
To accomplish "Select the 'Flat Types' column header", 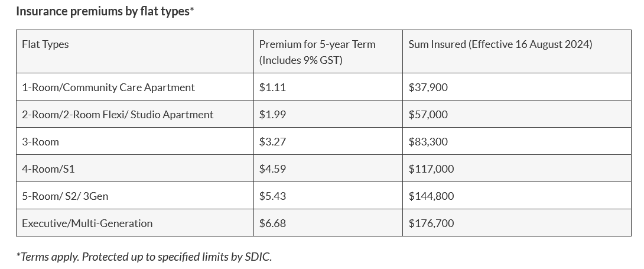I will click(45, 44).
